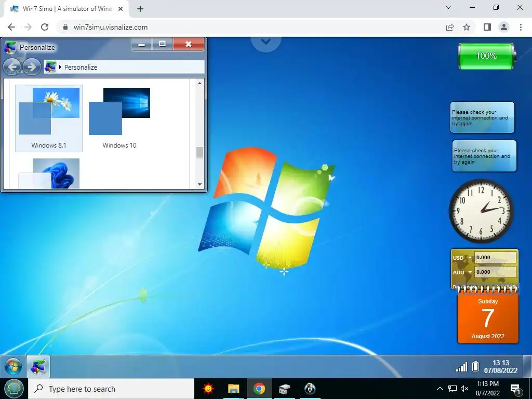
Task: Open the Chrome profile avatar
Action: click(504, 27)
